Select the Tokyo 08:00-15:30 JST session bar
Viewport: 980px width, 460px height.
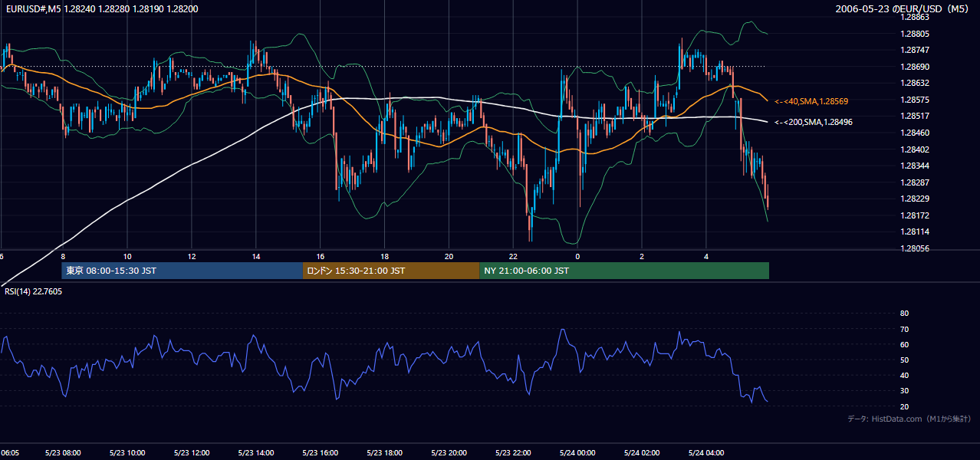click(x=183, y=271)
